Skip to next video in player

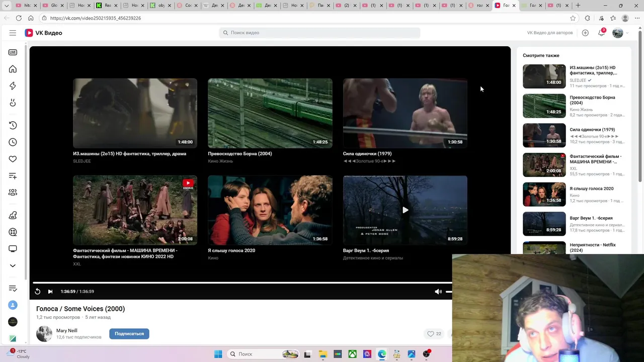[x=50, y=292]
